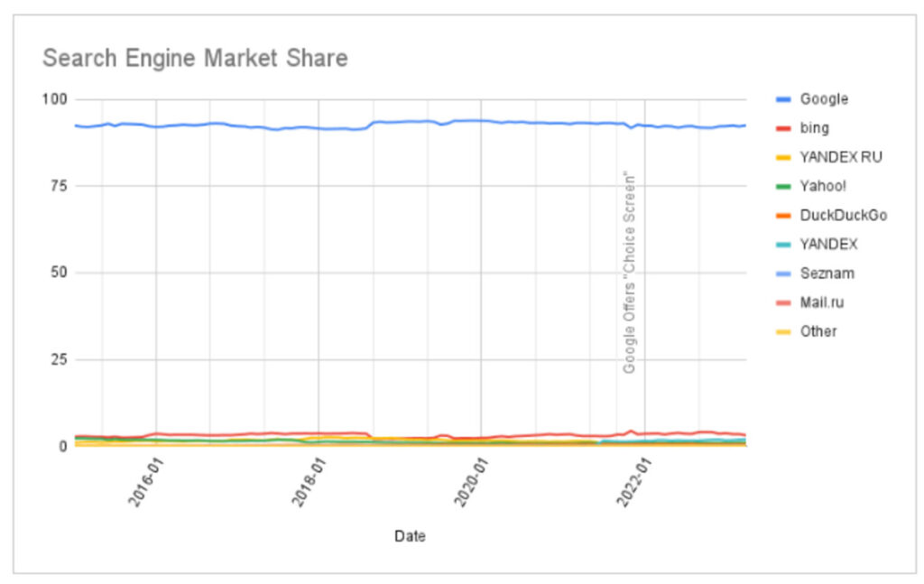924x584 pixels.
Task: Select the DuckDuckGo legend label
Action: (x=843, y=215)
